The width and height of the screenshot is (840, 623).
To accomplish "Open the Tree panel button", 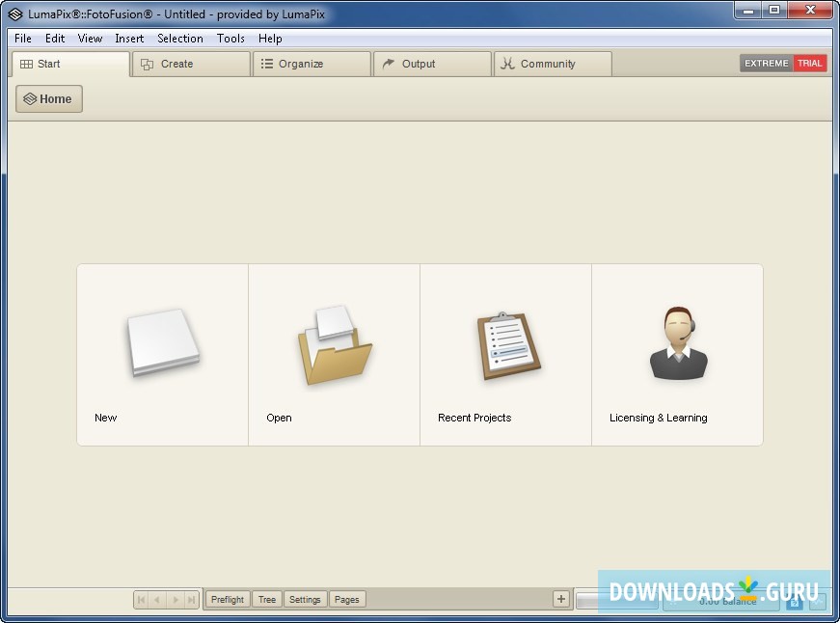I will [267, 600].
